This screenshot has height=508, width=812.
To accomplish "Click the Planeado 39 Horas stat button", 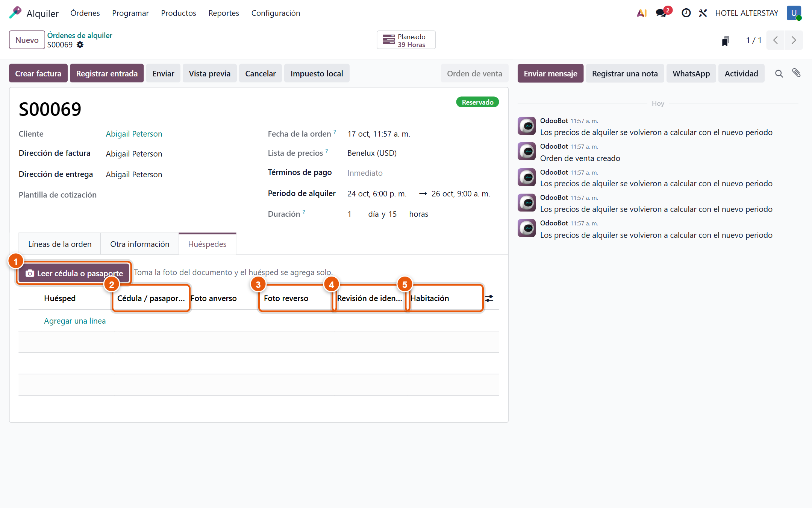I will 406,40.
